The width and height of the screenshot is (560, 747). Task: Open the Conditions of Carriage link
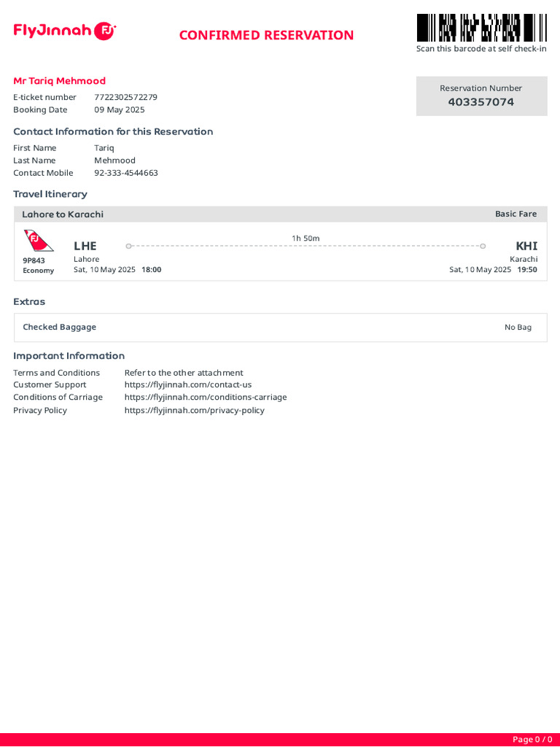pyautogui.click(x=205, y=397)
